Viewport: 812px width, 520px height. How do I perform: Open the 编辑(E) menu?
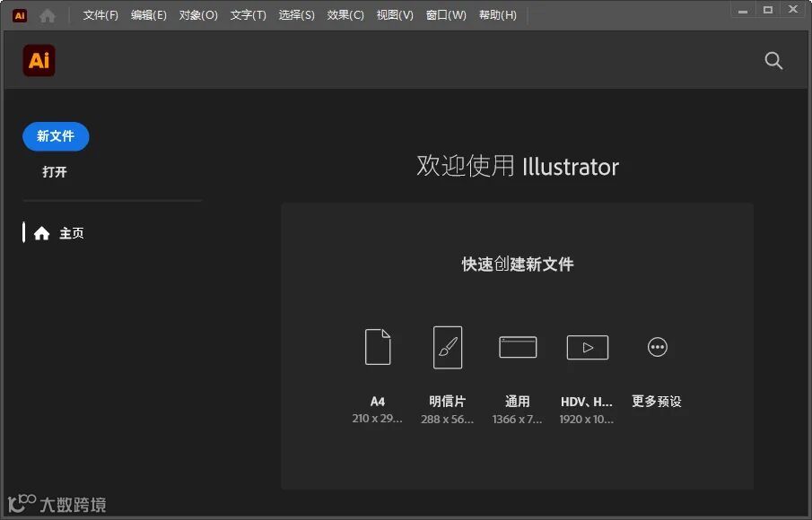(149, 15)
